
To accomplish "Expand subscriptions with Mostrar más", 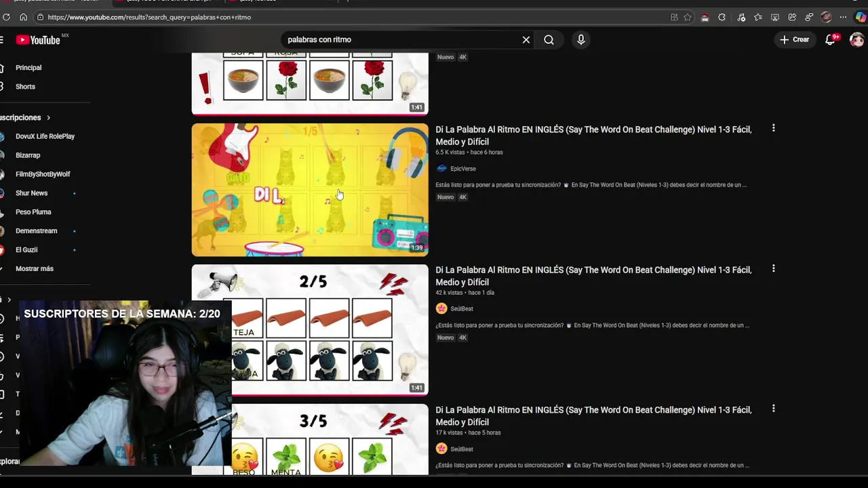I will point(35,268).
